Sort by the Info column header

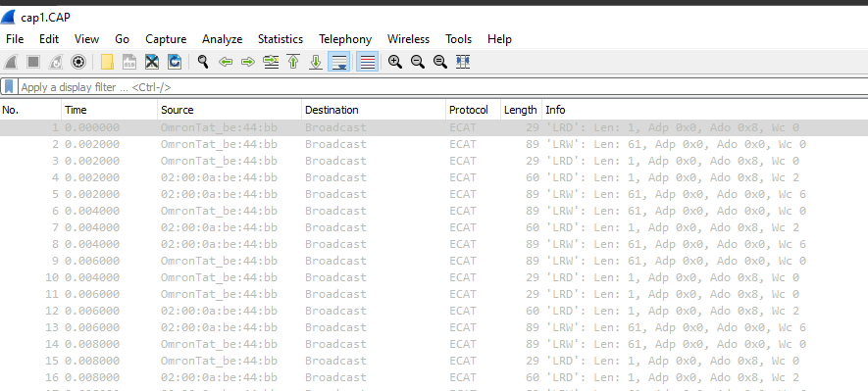coord(704,110)
